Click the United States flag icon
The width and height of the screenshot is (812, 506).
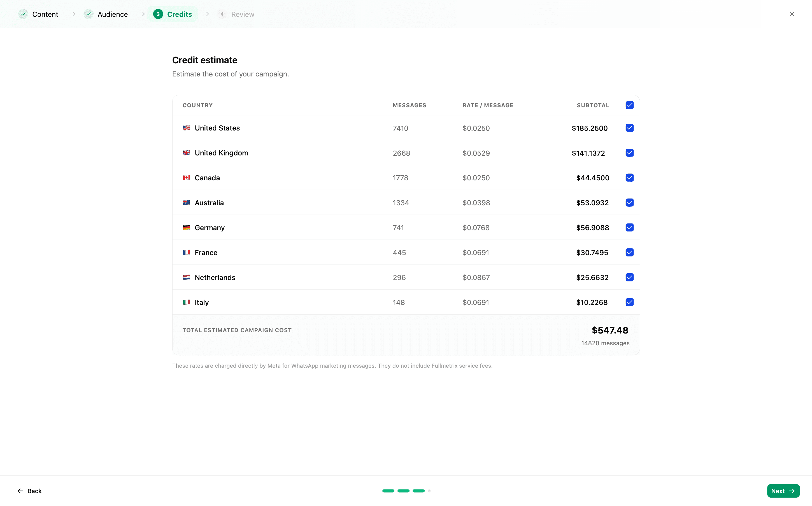[x=187, y=128]
